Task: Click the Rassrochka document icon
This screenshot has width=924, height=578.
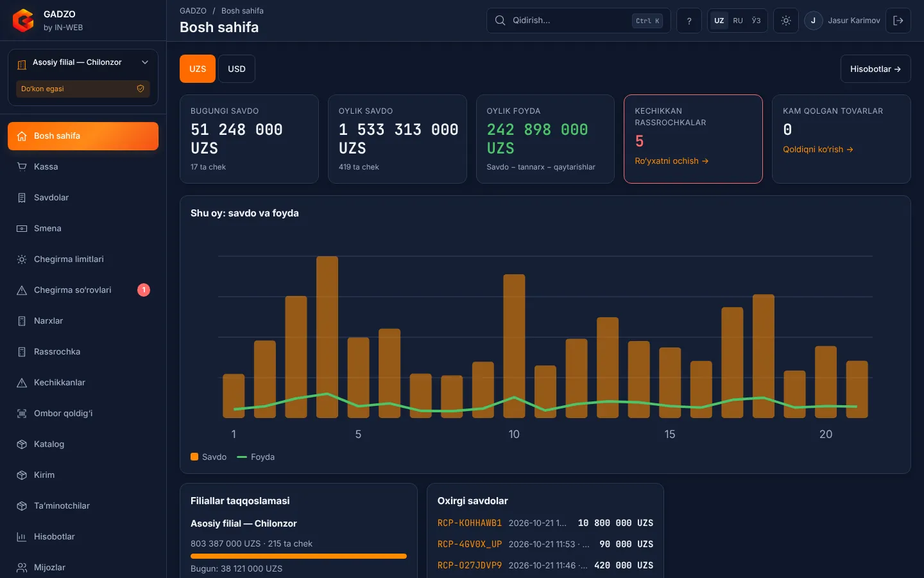Action: click(22, 352)
